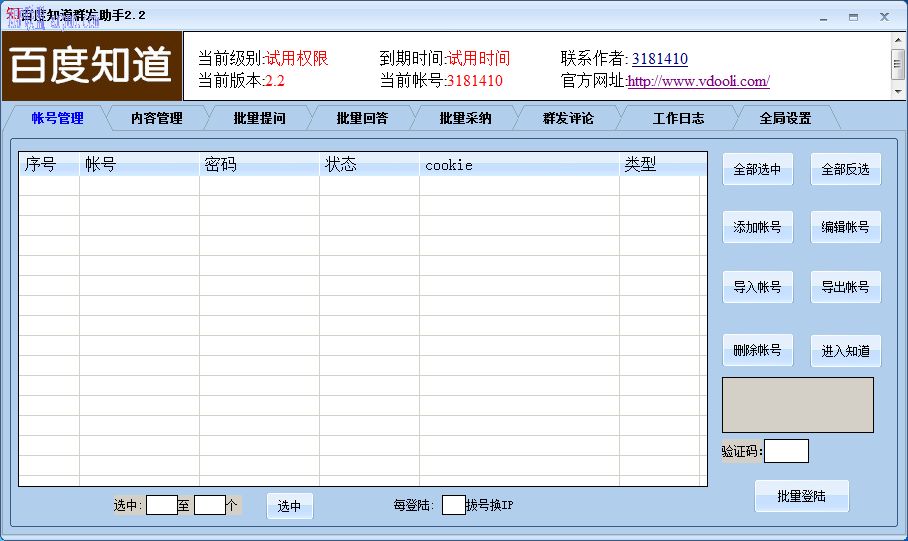908x541 pixels.
Task: Click the selection range end field
Action: pos(210,505)
